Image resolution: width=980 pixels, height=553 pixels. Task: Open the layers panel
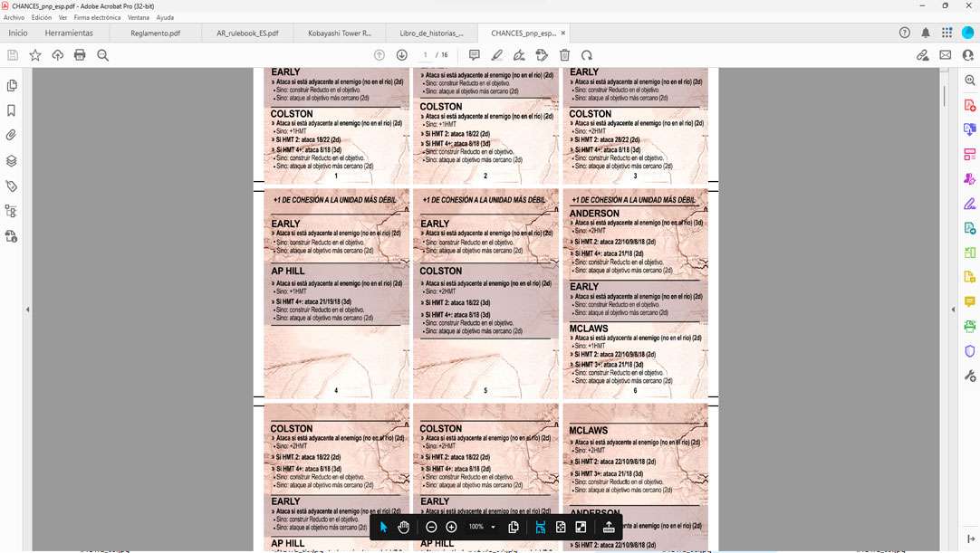(11, 160)
